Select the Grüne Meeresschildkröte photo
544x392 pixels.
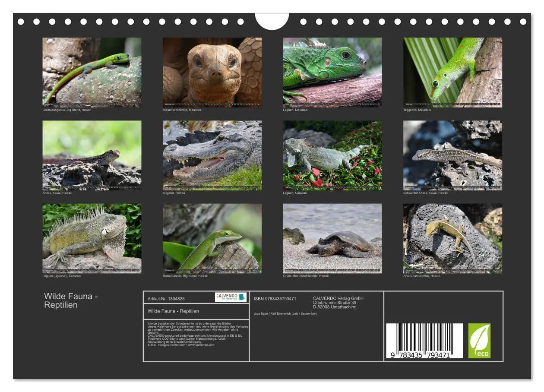tap(332, 239)
